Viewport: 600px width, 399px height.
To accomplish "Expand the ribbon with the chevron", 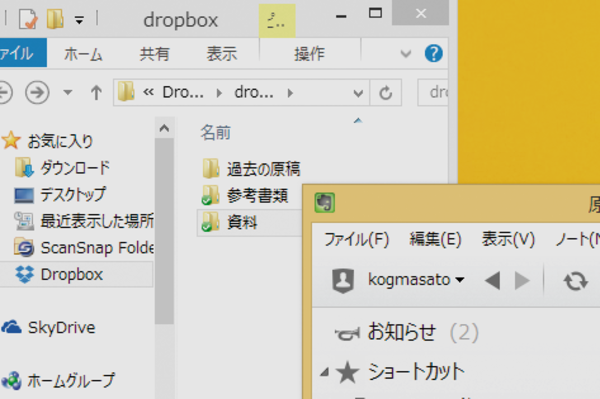I will (x=406, y=54).
